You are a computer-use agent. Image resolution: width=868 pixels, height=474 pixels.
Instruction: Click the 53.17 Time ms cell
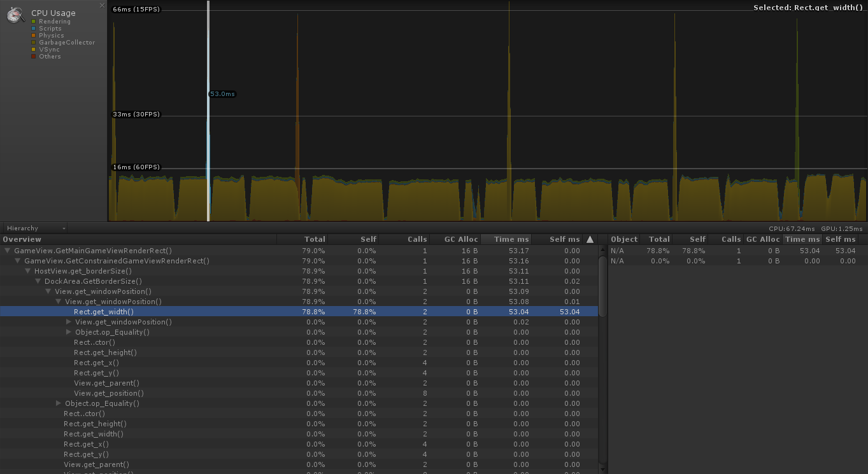point(519,251)
